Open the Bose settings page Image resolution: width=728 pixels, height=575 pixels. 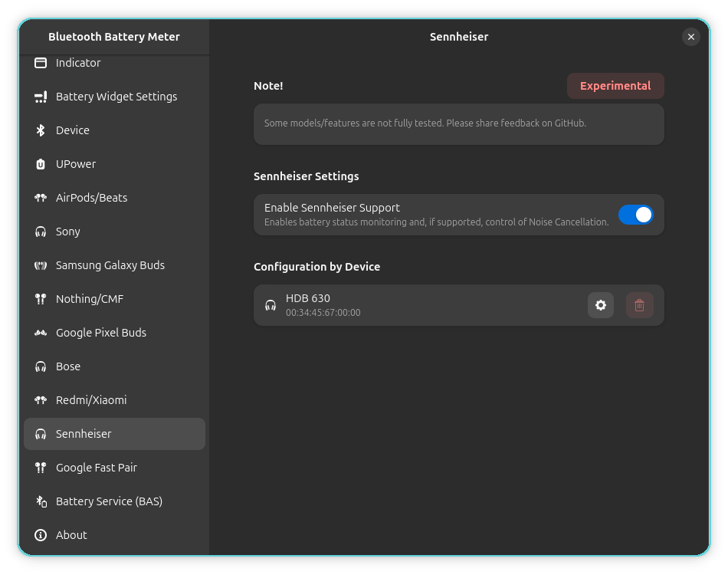point(114,366)
